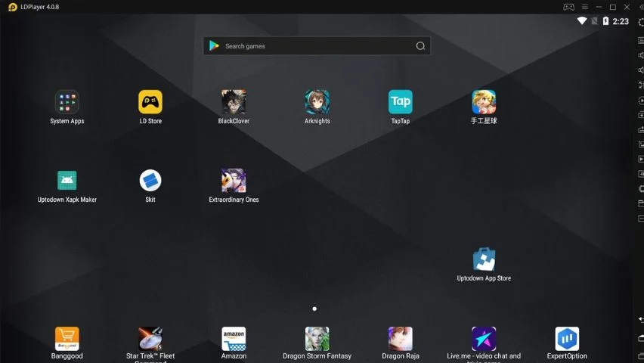Launch the ExpertOption app
The width and height of the screenshot is (644, 363).
tap(567, 339)
